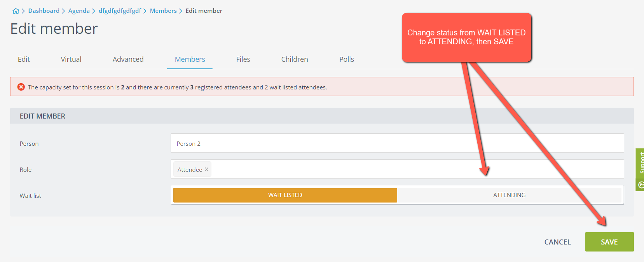Click the home icon in breadcrumb
Image resolution: width=644 pixels, height=262 pixels.
click(x=16, y=11)
